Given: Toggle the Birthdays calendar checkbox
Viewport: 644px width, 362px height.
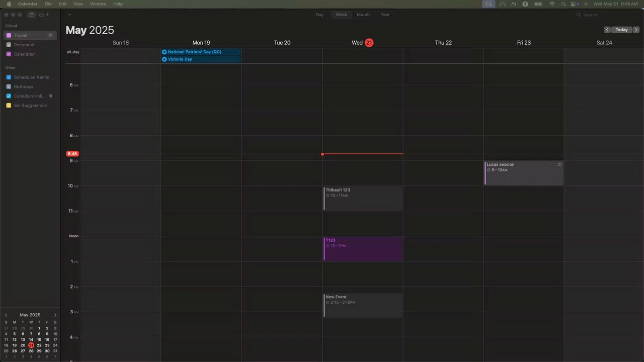Looking at the screenshot, I should [9, 86].
